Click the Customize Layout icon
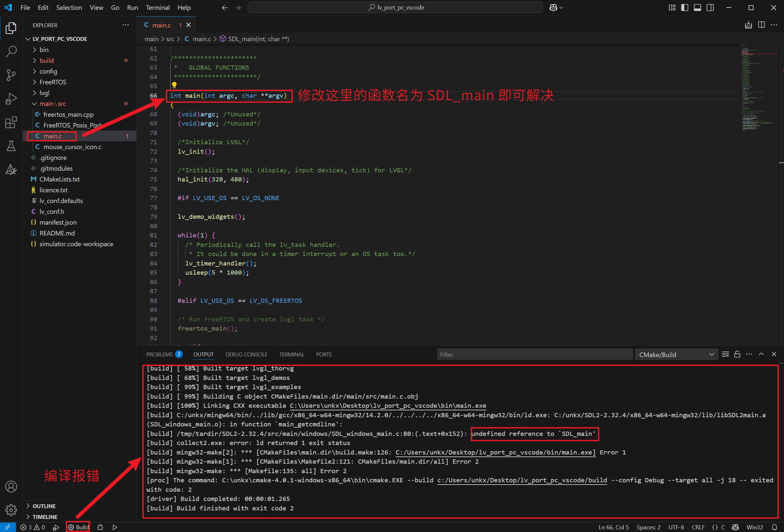 [x=672, y=8]
